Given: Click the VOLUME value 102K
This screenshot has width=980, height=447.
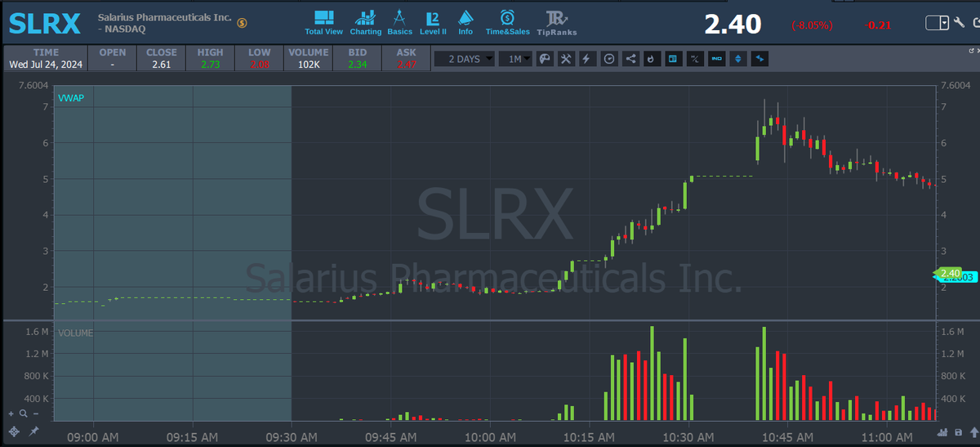Looking at the screenshot, I should [x=308, y=64].
